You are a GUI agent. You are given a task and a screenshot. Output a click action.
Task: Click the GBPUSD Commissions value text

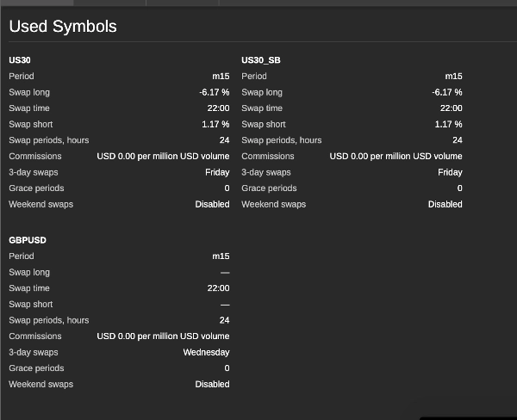pos(163,336)
